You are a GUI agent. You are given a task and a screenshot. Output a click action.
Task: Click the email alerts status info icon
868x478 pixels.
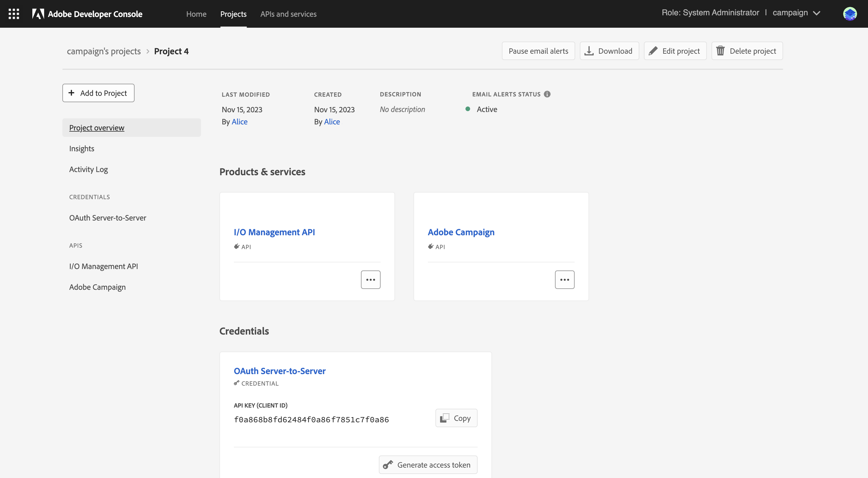(547, 94)
